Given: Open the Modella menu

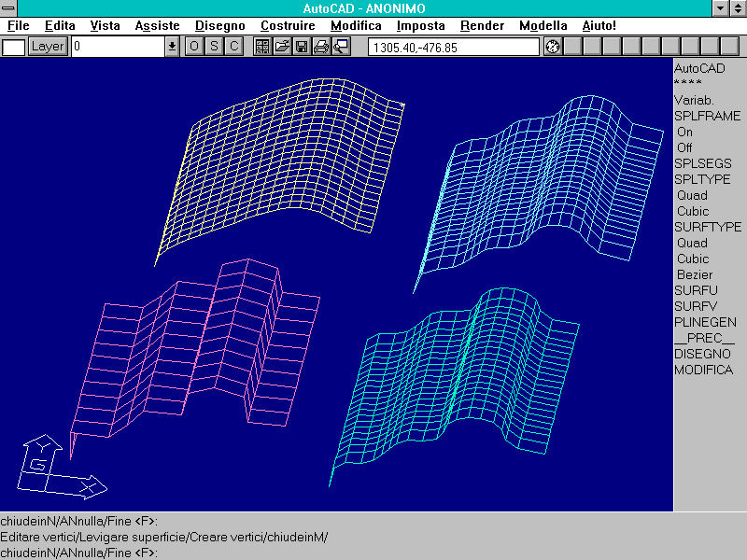Looking at the screenshot, I should [543, 25].
